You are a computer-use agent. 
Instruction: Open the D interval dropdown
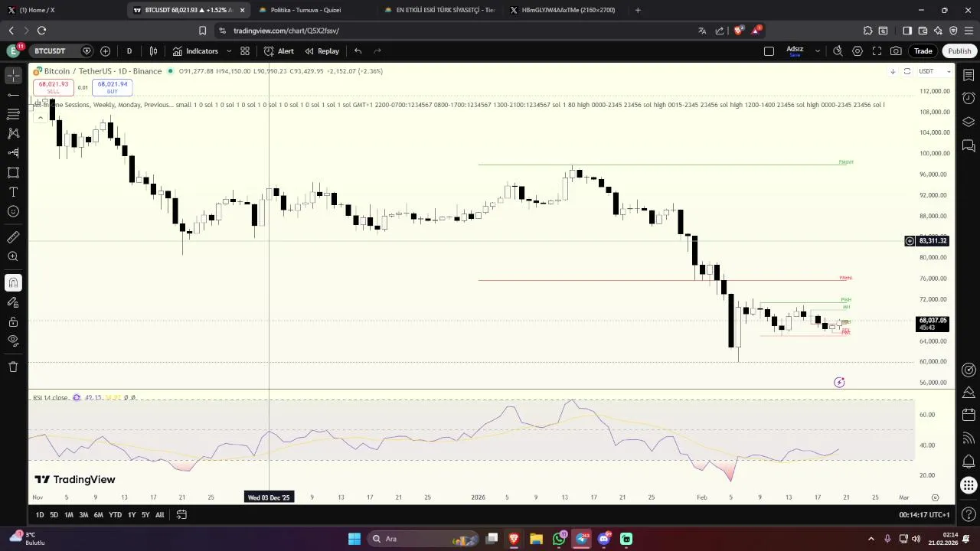coord(129,51)
